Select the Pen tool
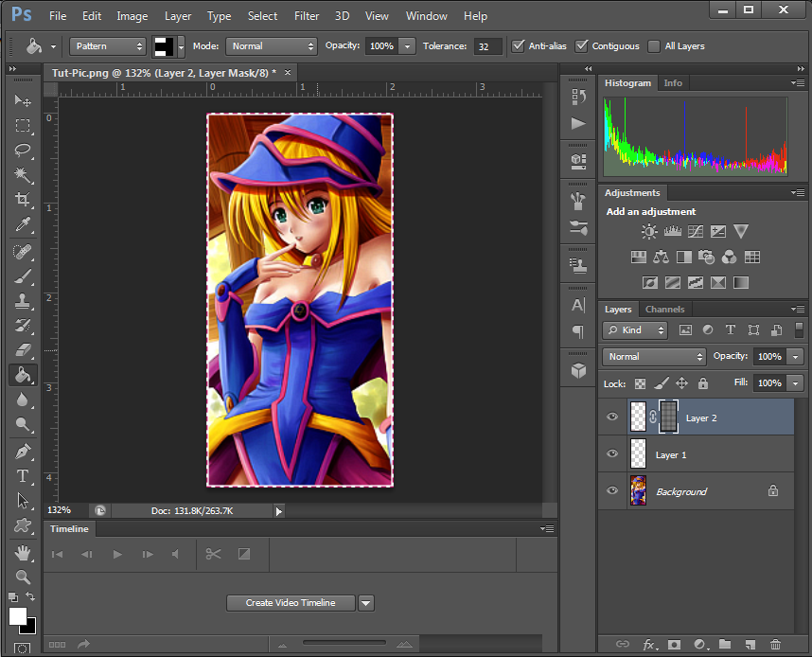Screen dimensions: 812x657 click(23, 452)
